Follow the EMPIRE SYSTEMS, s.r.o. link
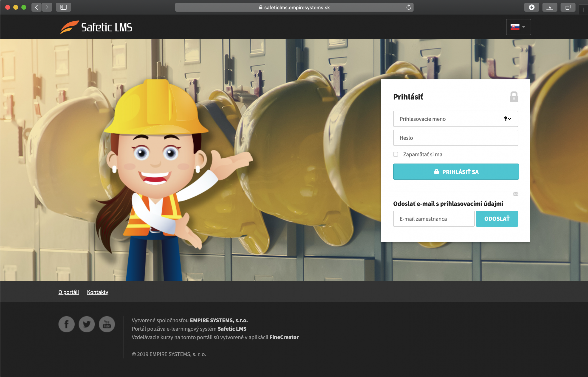The width and height of the screenshot is (588, 377). [219, 320]
